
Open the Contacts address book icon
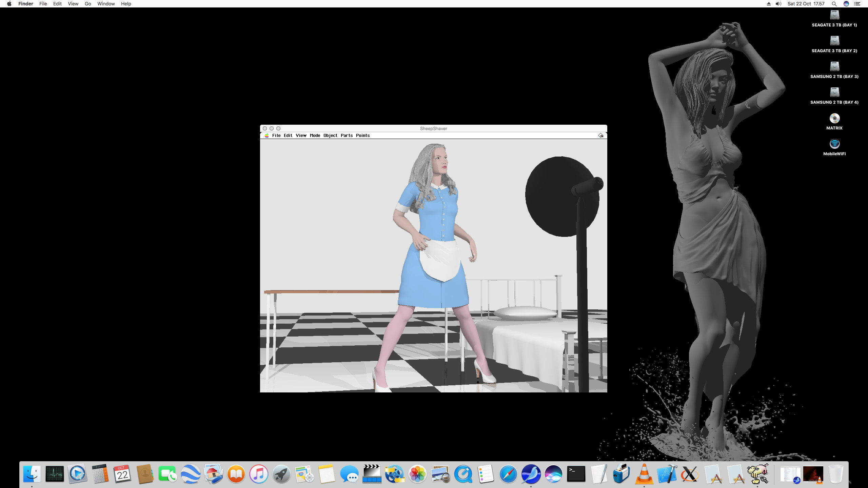coord(145,474)
